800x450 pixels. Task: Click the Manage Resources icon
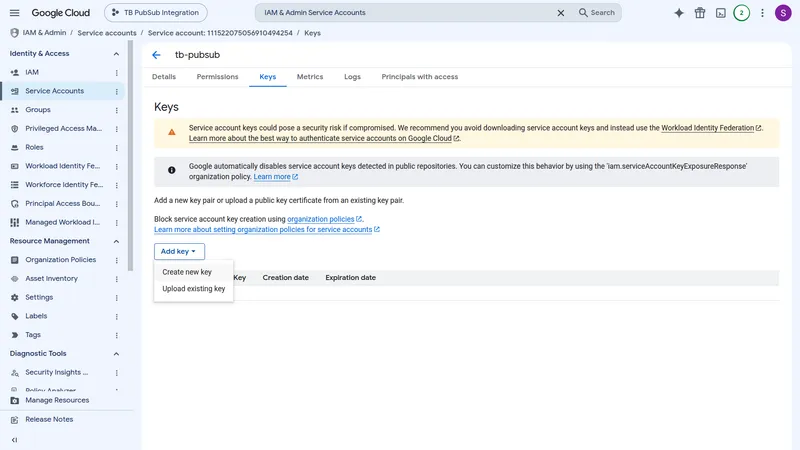click(15, 401)
